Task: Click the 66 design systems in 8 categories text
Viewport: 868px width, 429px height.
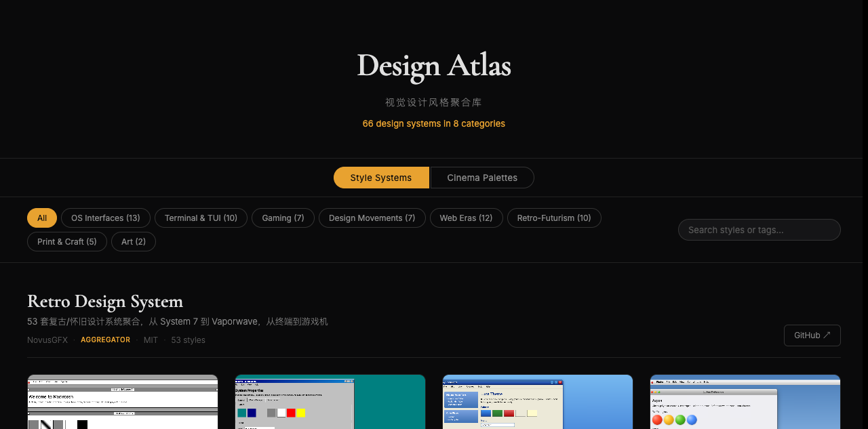Action: click(434, 123)
